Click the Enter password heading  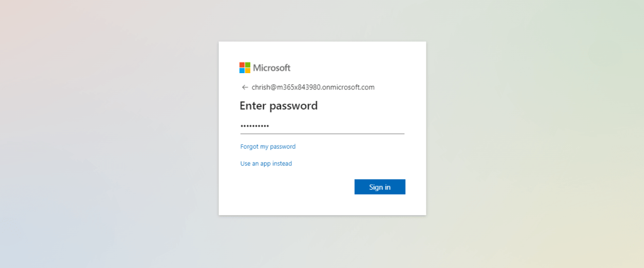[279, 106]
